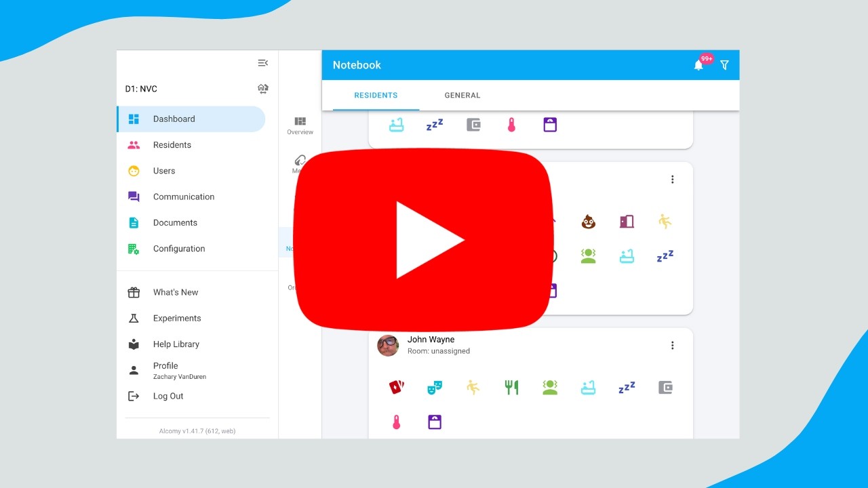
Task: Click the yellow fall icon in John Wayne's card
Action: [x=473, y=388]
